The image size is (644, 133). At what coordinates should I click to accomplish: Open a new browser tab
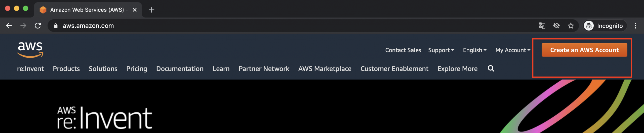(x=151, y=10)
